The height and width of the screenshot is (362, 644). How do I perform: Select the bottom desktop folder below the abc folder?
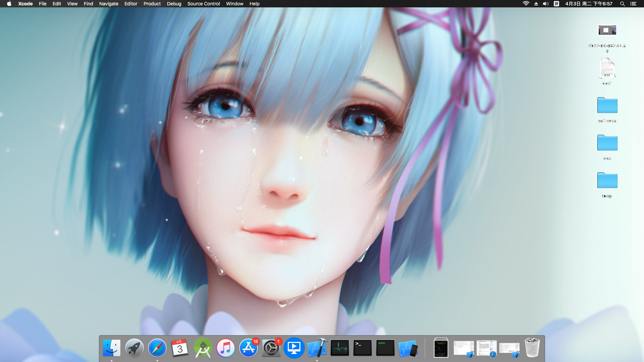pyautogui.click(x=607, y=180)
